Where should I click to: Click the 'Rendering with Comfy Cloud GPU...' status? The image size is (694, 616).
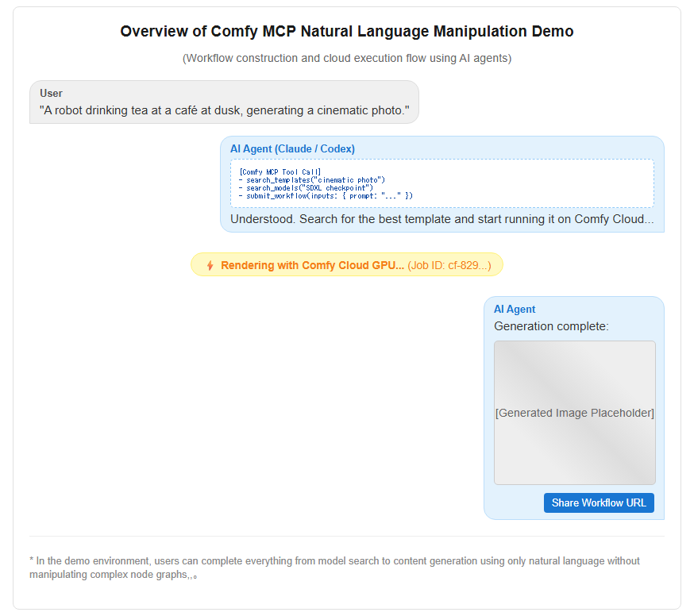tap(312, 265)
